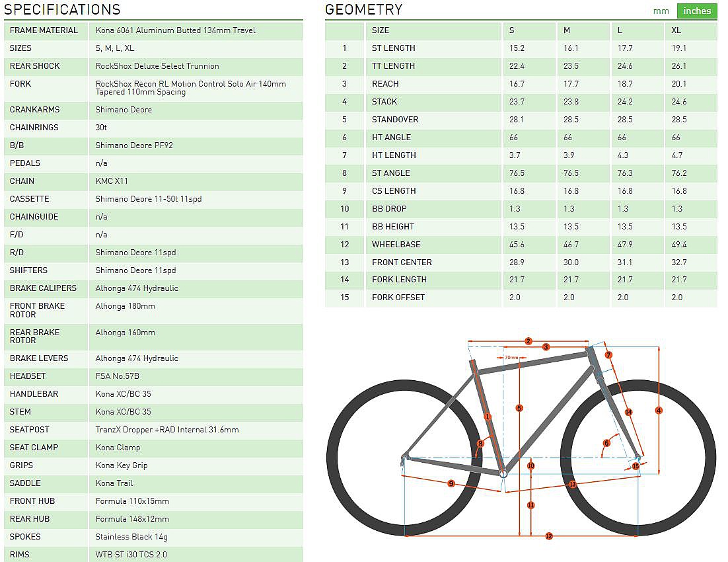
Task: Click the S size column header
Action: coord(512,30)
